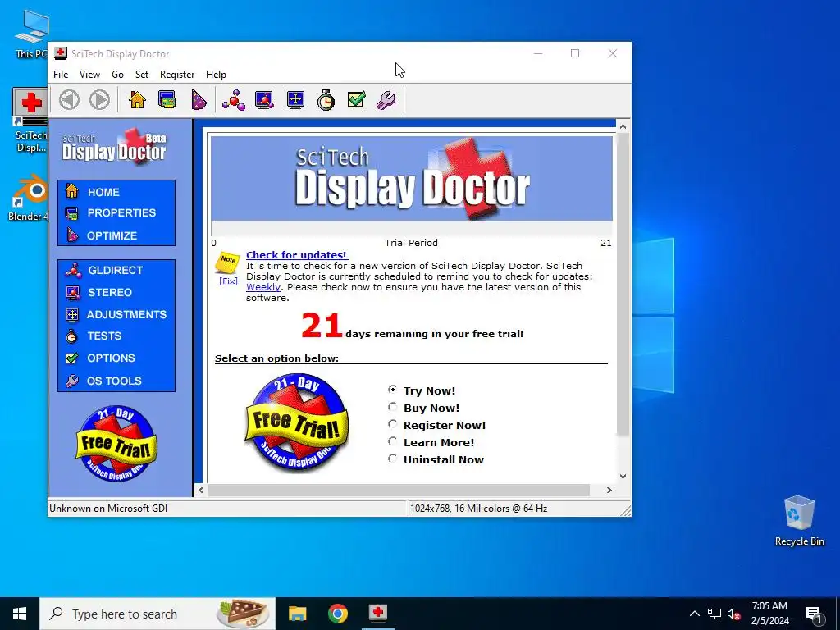This screenshot has width=840, height=630.
Task: Click the Forward arrow toolbar button
Action: 99,99
